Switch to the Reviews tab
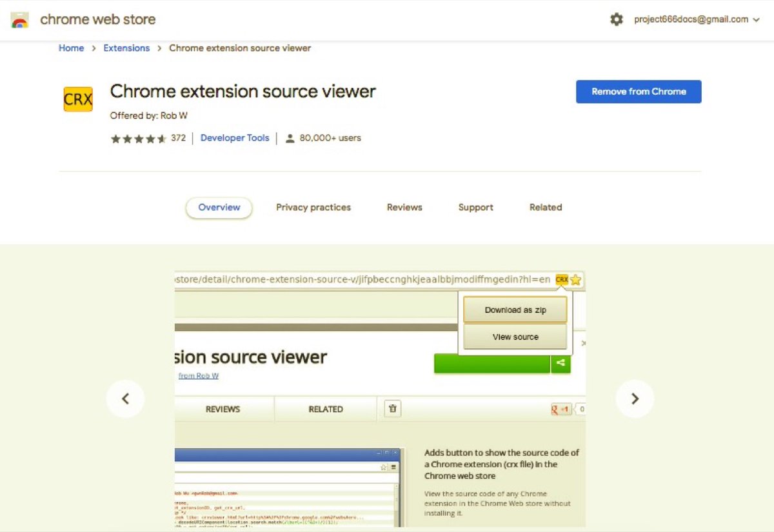This screenshot has width=774, height=532. [x=404, y=208]
